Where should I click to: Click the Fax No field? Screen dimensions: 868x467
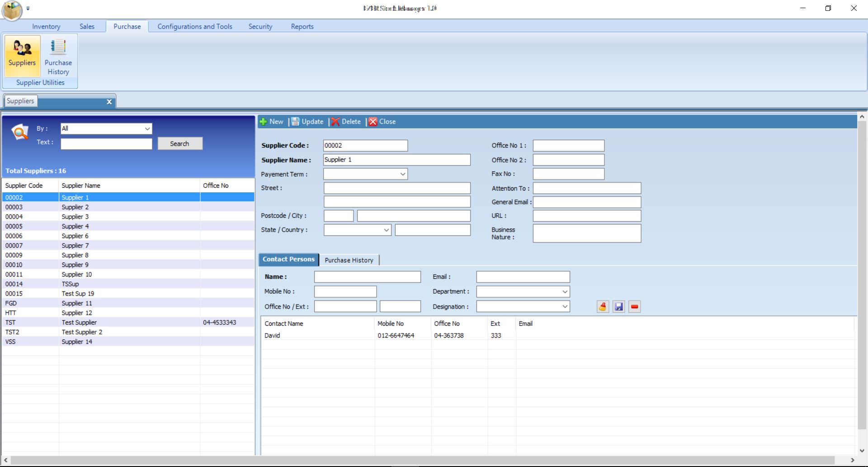[568, 174]
